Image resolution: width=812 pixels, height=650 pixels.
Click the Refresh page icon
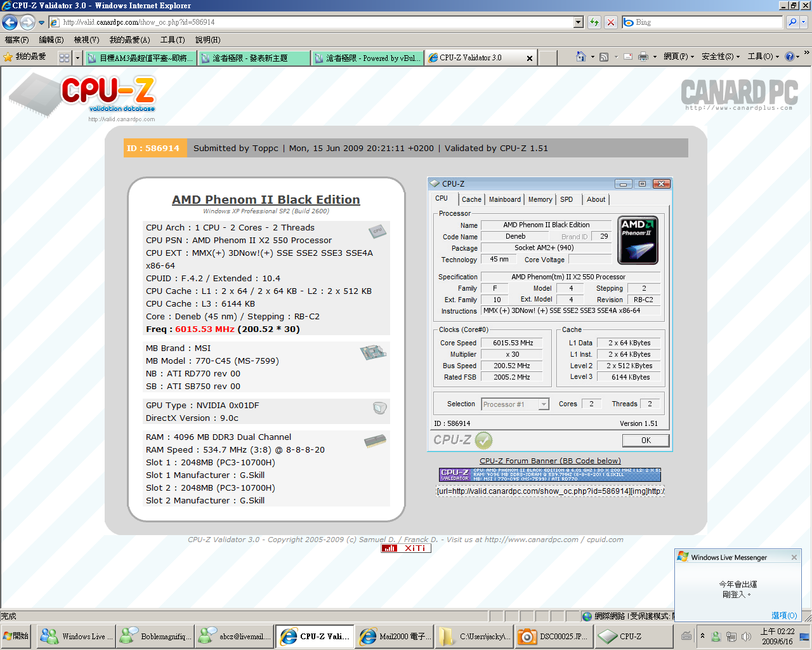tap(594, 22)
